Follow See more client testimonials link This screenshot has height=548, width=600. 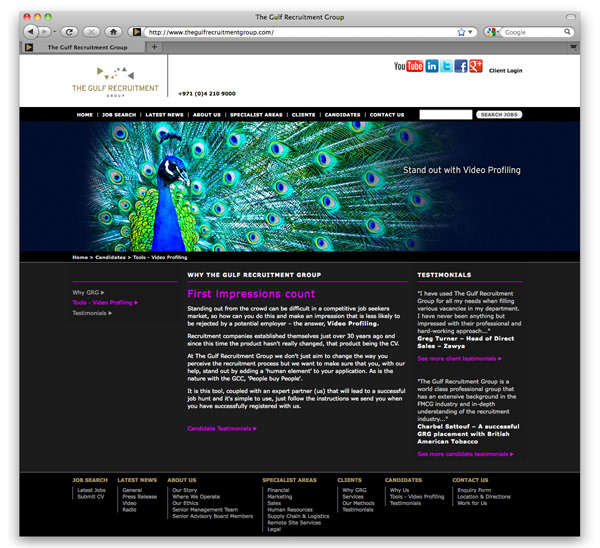(459, 359)
